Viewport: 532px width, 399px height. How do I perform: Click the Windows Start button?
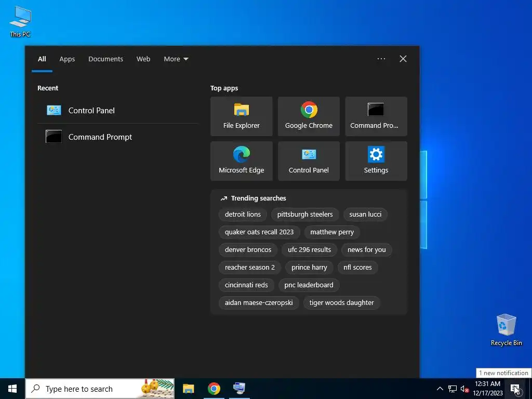12,389
